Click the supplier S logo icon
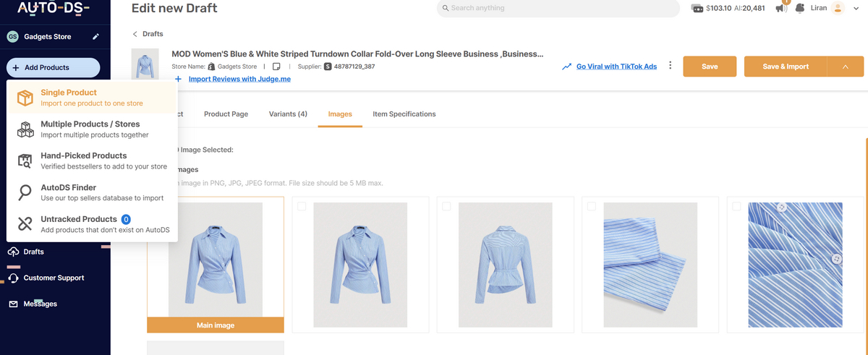The image size is (868, 355). [x=328, y=67]
